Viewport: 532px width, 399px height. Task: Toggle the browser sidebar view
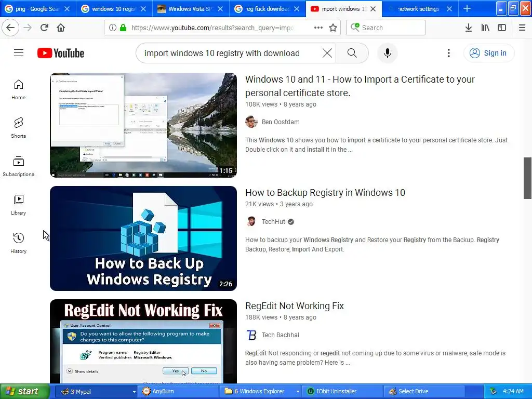tap(502, 28)
